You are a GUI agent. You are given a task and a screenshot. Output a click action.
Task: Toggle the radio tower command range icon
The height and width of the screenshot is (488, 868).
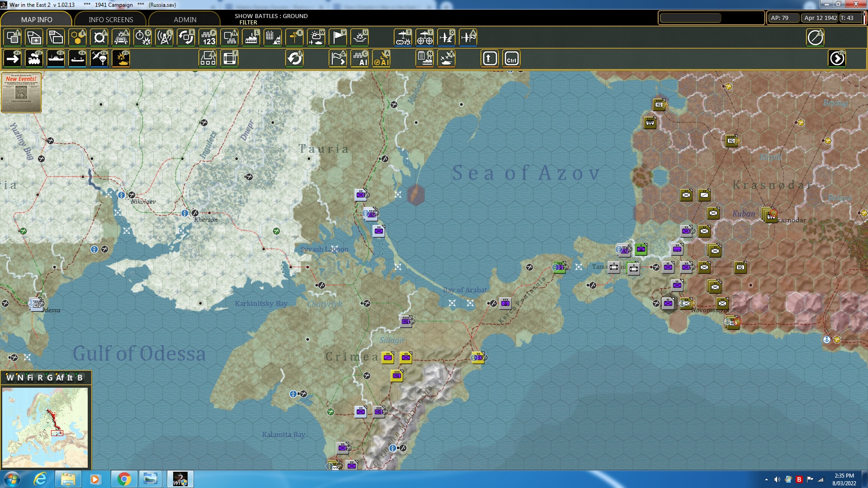[164, 38]
